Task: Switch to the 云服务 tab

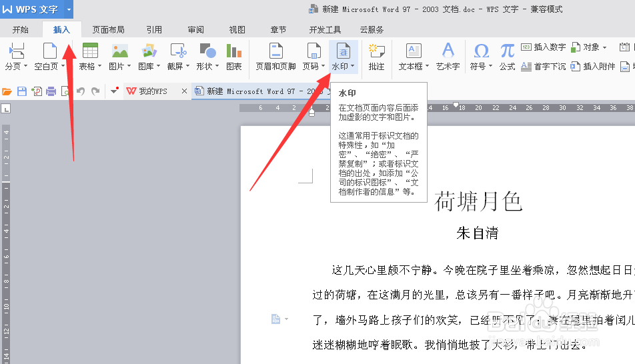Action: (x=372, y=29)
